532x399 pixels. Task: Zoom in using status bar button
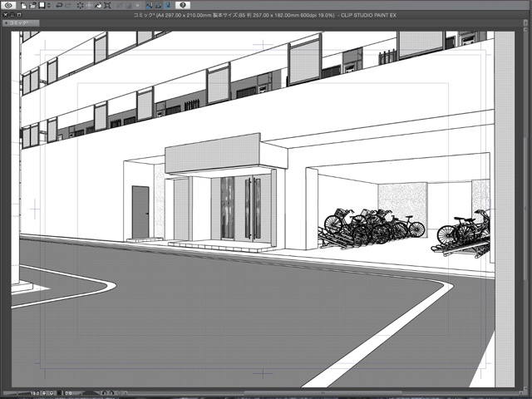(x=52, y=393)
